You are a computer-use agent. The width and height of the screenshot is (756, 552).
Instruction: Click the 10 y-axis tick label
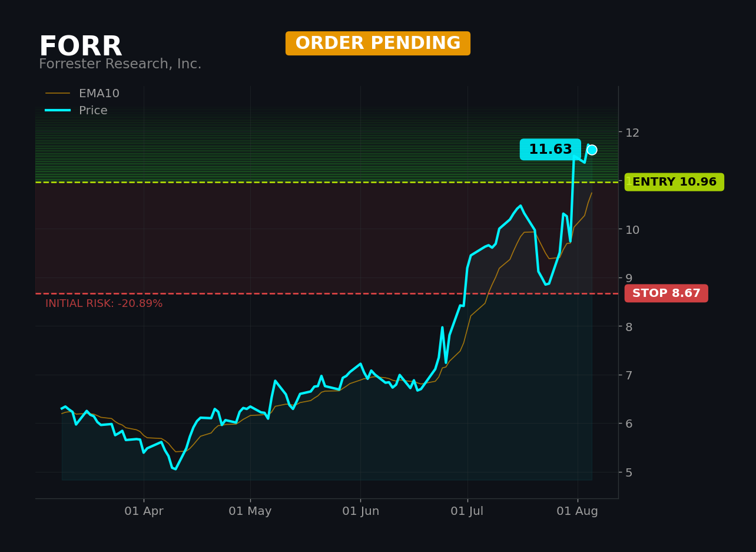pyautogui.click(x=632, y=230)
